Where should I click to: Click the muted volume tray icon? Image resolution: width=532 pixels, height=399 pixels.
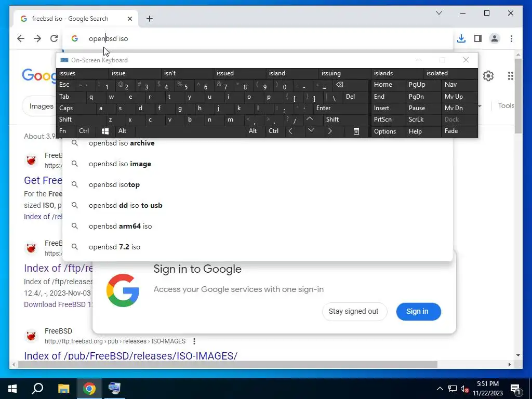pyautogui.click(x=464, y=389)
